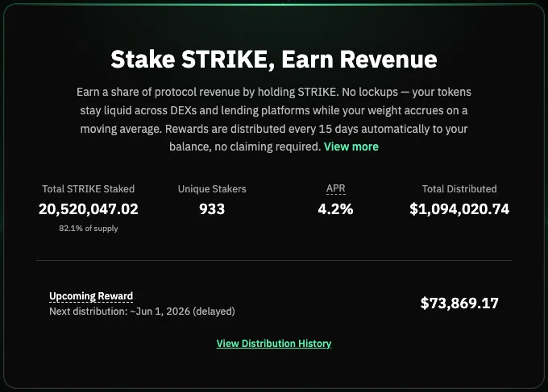548x392 pixels.
Task: Open the View Distribution History link
Action: 274,344
